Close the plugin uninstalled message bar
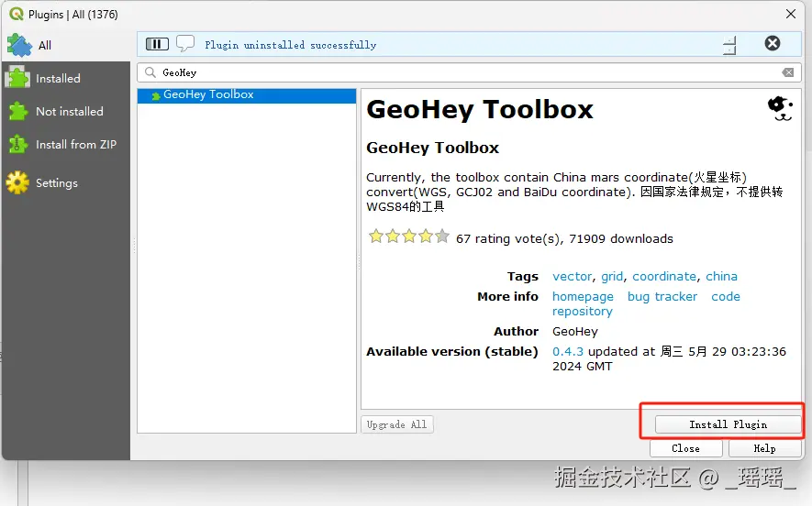The image size is (812, 506). pos(773,43)
